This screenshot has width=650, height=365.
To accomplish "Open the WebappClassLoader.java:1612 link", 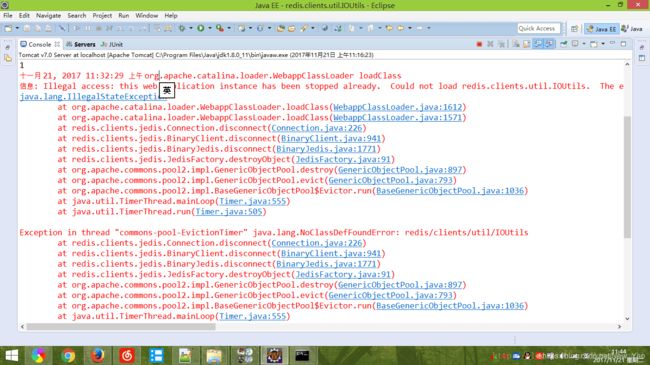I will coord(398,107).
